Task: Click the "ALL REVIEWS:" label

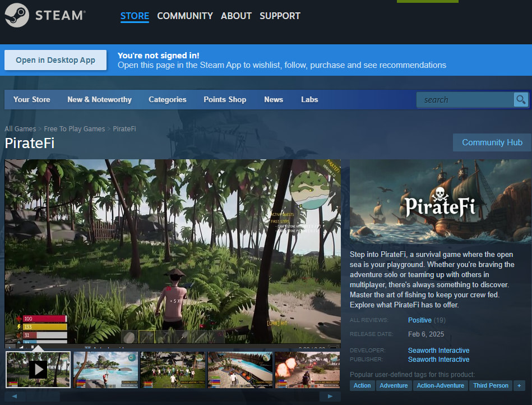Action: 369,320
